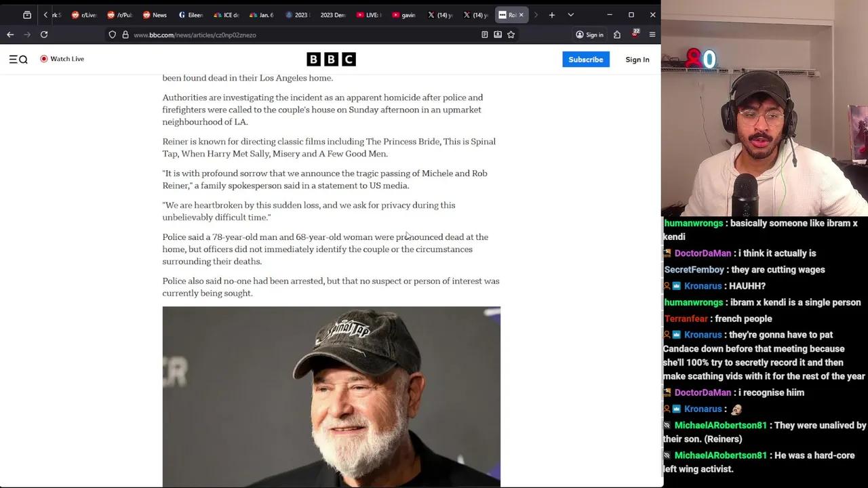Viewport: 868px width, 488px height.
Task: Open the tracking protection shield icon
Action: pos(113,35)
